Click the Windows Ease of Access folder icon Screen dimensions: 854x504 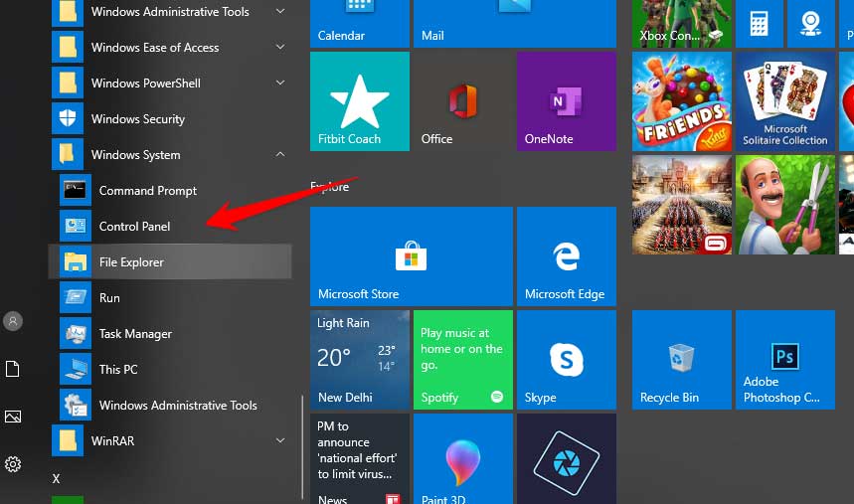(x=68, y=48)
